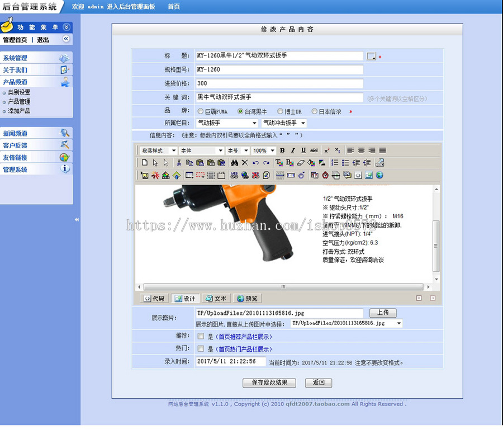
Task: Toggle italic formatting in the editor
Action: click(293, 150)
